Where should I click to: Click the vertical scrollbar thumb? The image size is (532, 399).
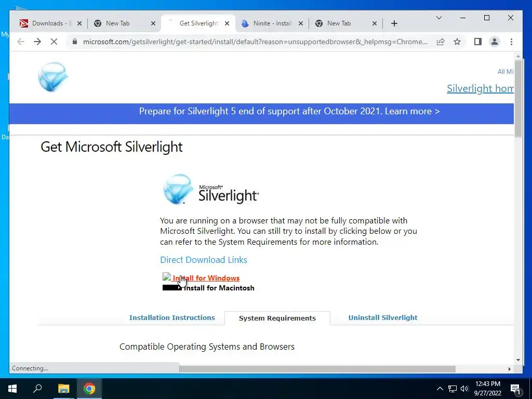[518, 98]
